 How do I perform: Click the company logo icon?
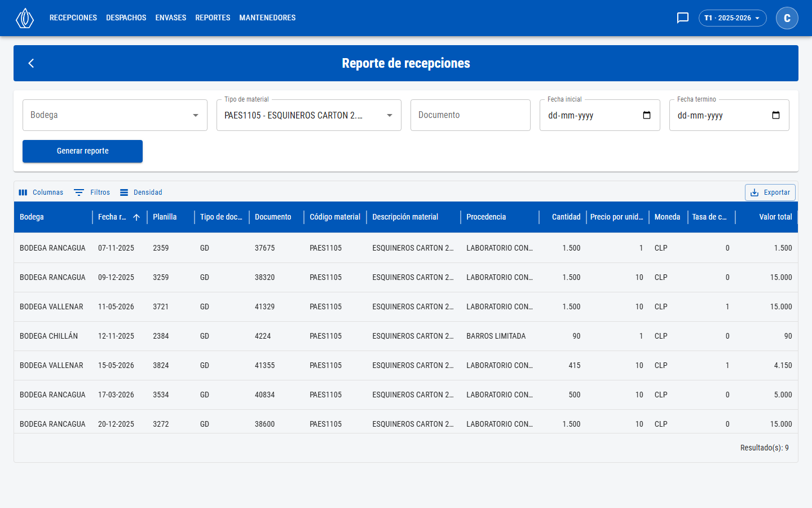25,18
